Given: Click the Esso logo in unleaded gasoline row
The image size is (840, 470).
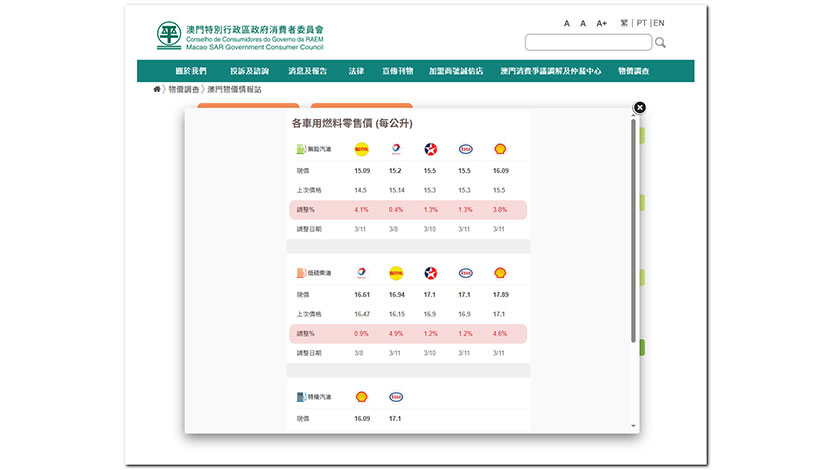Looking at the screenshot, I should pyautogui.click(x=465, y=149).
